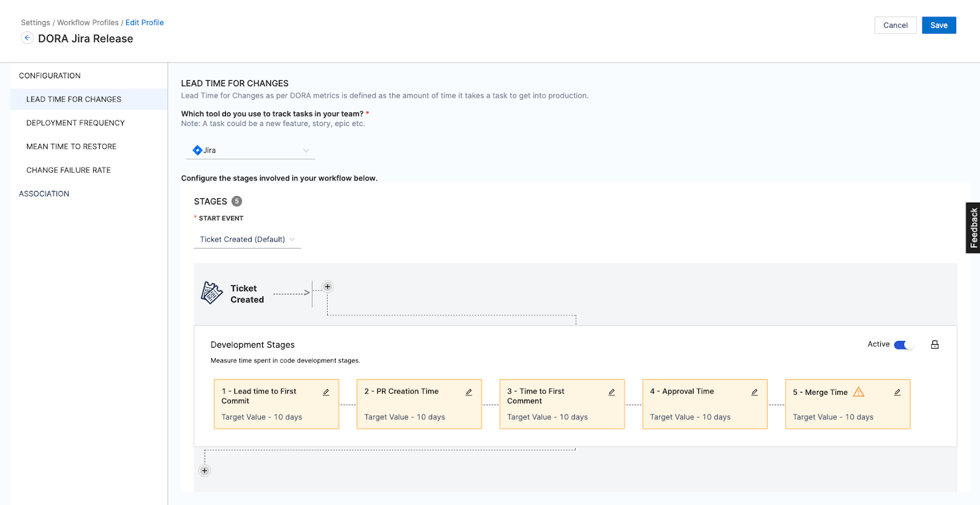This screenshot has width=980, height=505.
Task: Click the lock icon in Development Stages
Action: click(935, 345)
